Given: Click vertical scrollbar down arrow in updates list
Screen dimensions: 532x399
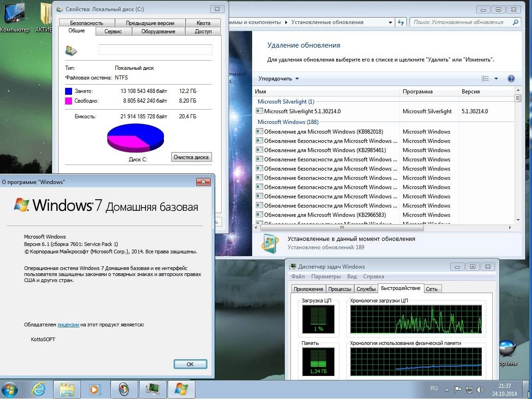Looking at the screenshot, I should tap(518, 220).
